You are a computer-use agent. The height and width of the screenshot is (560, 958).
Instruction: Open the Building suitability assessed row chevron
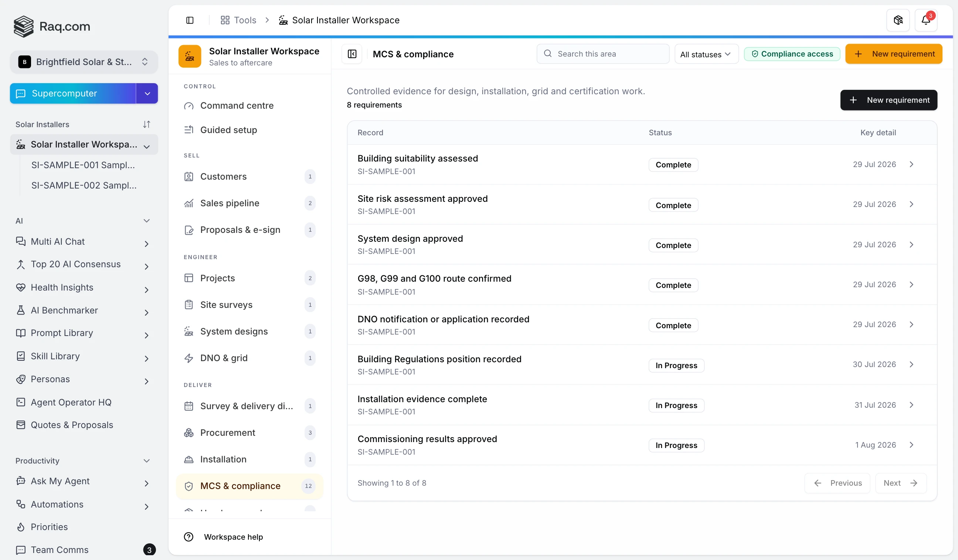[x=911, y=164]
